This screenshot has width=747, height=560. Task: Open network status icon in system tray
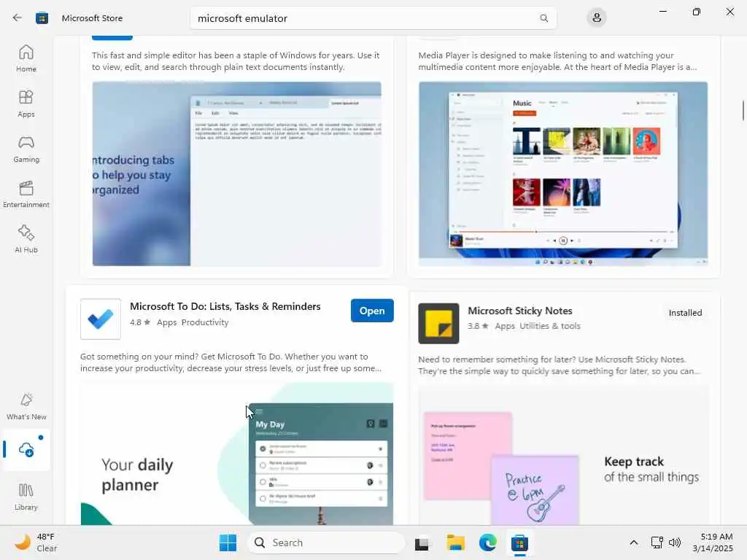point(657,542)
